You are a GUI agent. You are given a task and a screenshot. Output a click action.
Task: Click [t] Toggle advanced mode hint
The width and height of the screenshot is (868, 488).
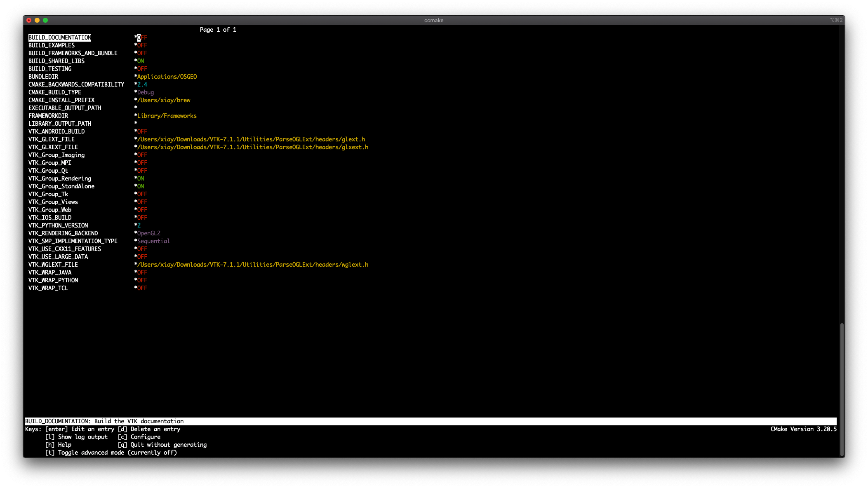(x=111, y=453)
